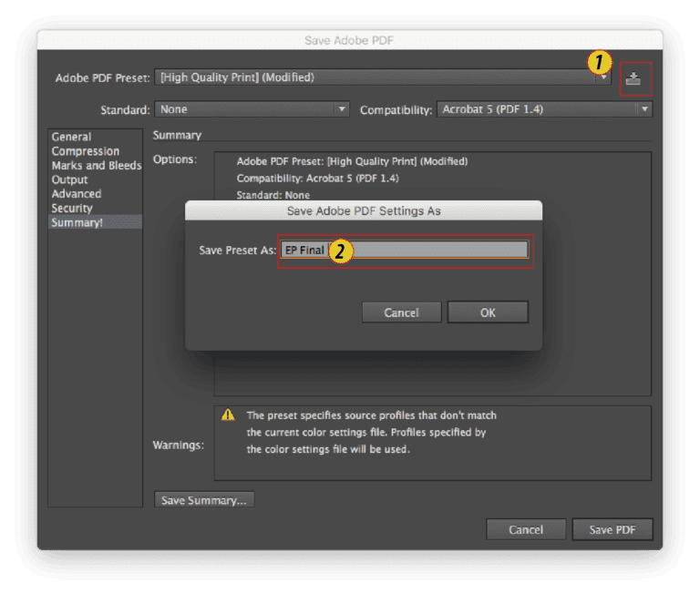Click the 'Standard: None' summary line

point(273,195)
